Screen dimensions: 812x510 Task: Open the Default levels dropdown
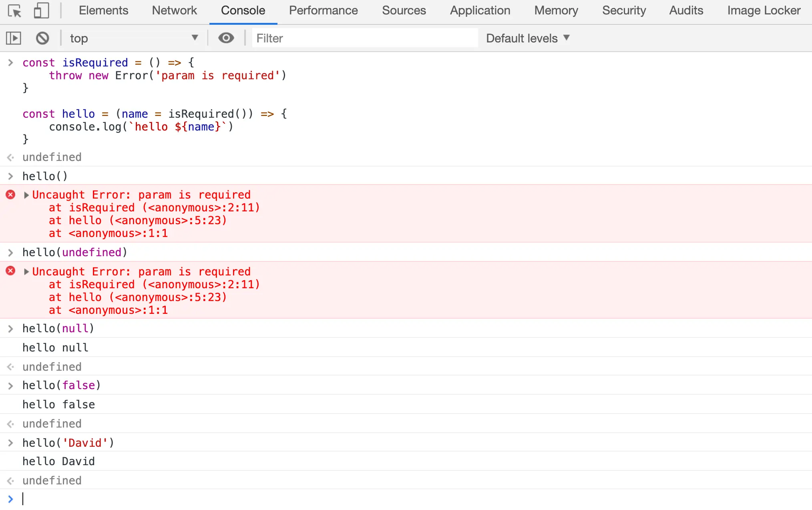click(x=527, y=38)
